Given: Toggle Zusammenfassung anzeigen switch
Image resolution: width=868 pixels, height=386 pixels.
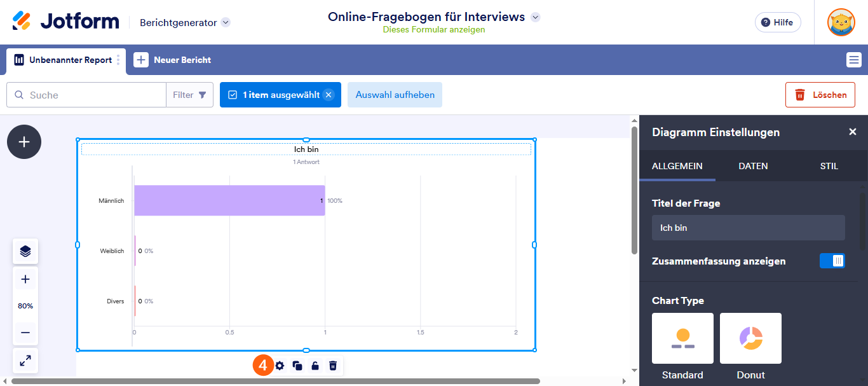Looking at the screenshot, I should (x=832, y=261).
